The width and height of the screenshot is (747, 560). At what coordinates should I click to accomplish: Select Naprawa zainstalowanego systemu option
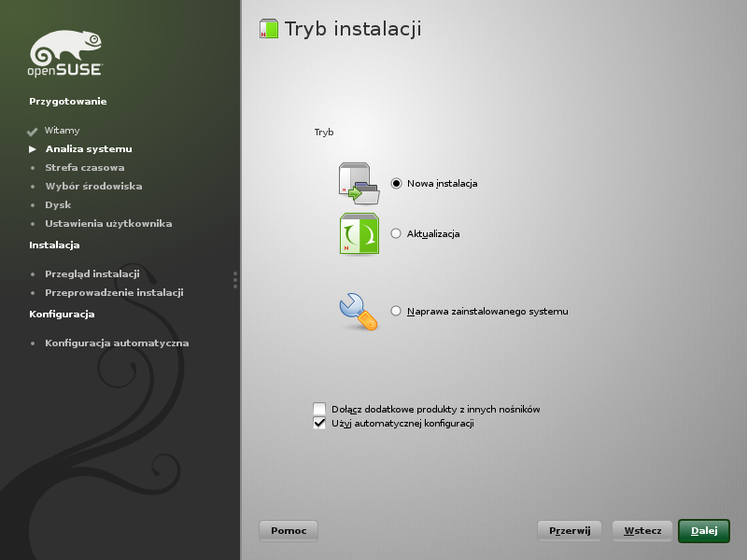coord(397,311)
